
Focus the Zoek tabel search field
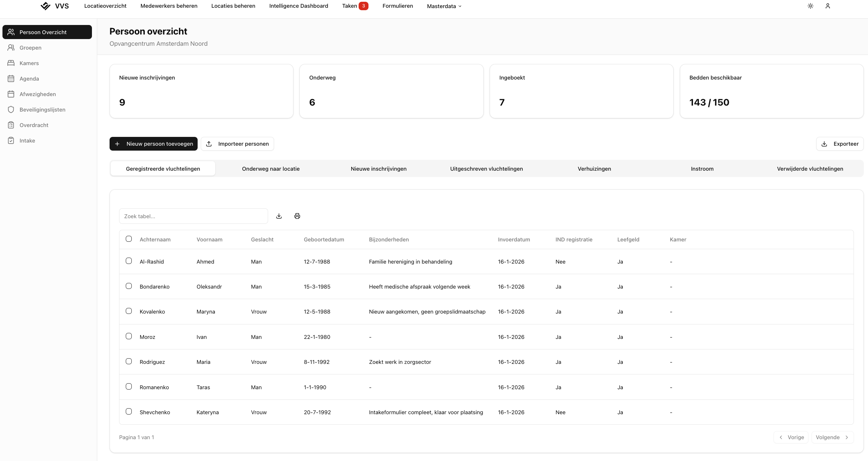[x=193, y=216]
